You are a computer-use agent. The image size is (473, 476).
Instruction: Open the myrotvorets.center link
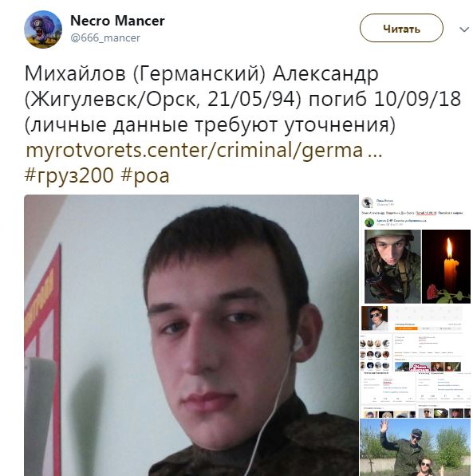(x=203, y=150)
